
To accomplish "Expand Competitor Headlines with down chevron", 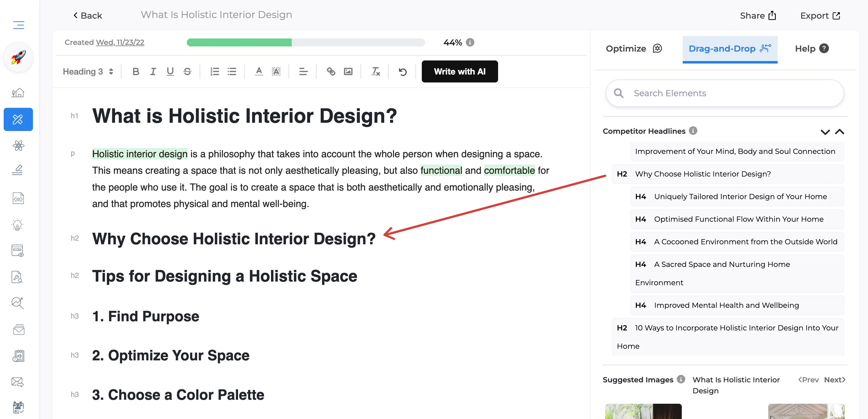I will tap(825, 132).
